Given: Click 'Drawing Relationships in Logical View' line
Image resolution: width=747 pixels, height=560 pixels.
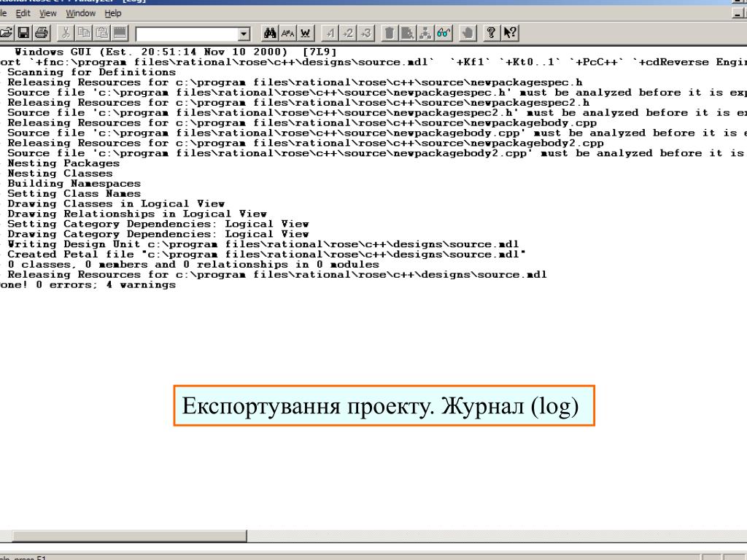Looking at the screenshot, I should point(137,214).
